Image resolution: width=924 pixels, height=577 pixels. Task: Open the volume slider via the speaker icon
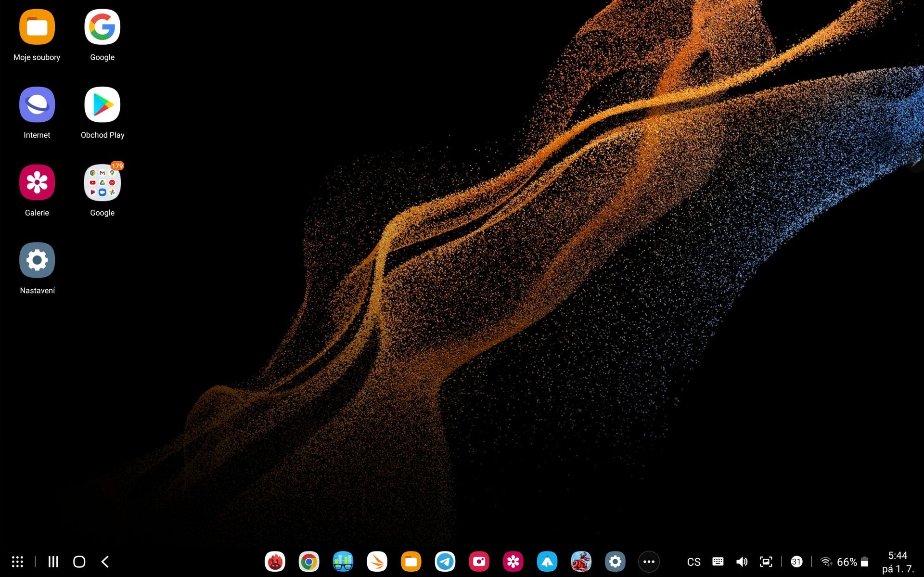click(742, 561)
